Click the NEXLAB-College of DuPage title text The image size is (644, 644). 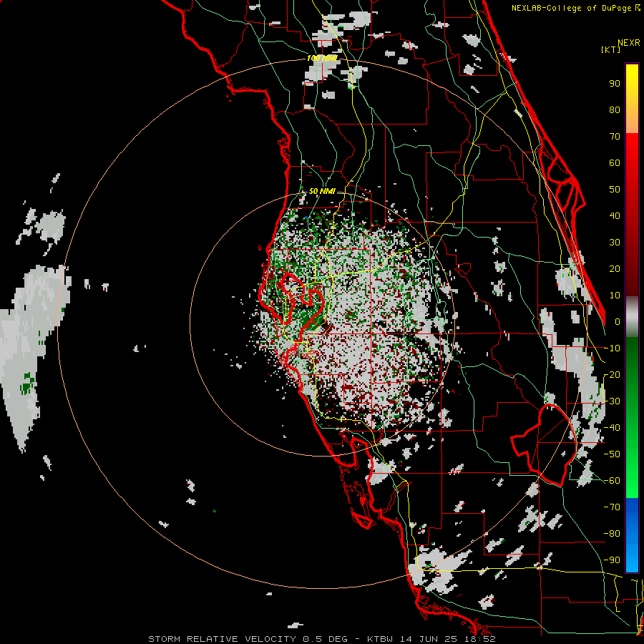click(x=572, y=8)
